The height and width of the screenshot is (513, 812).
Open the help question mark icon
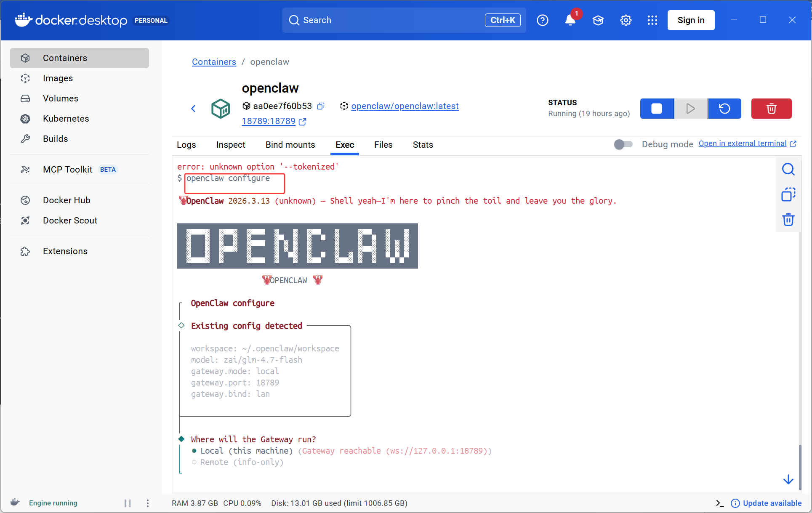[543, 20]
